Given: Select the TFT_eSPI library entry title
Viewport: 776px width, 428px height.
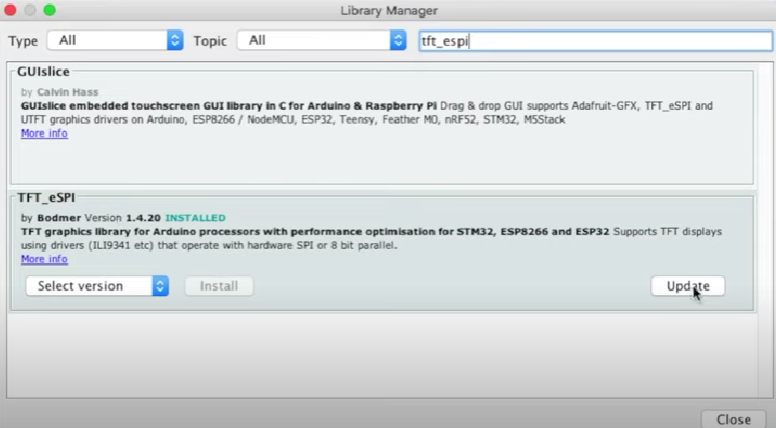Looking at the screenshot, I should point(47,198).
